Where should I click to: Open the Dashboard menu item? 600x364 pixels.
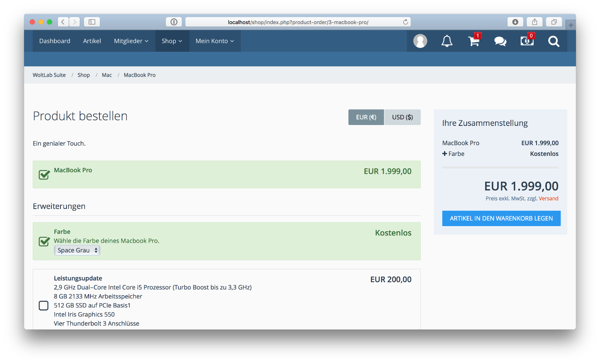click(x=54, y=41)
